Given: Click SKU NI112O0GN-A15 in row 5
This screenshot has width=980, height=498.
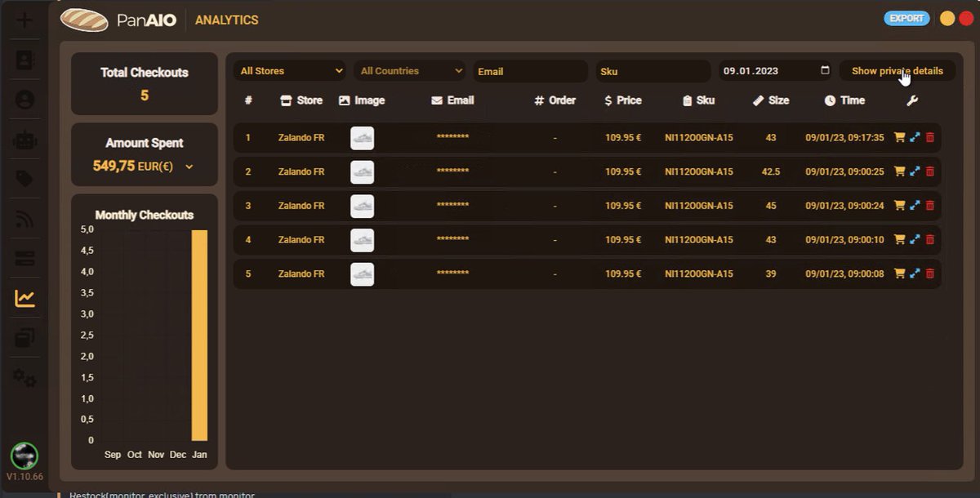Looking at the screenshot, I should click(699, 274).
